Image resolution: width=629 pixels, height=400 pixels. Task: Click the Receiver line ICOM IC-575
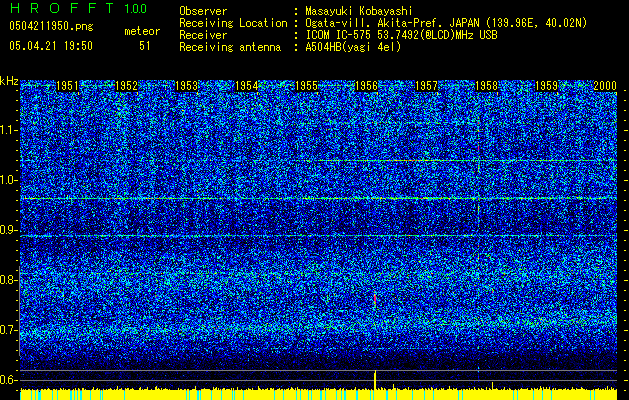coord(338,35)
